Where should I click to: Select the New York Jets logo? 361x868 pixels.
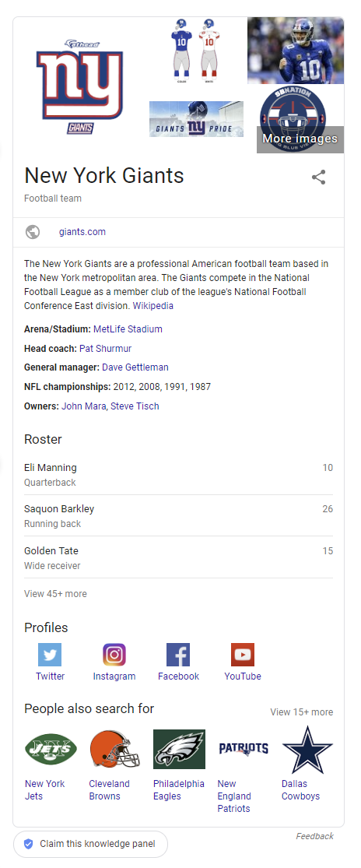point(51,749)
